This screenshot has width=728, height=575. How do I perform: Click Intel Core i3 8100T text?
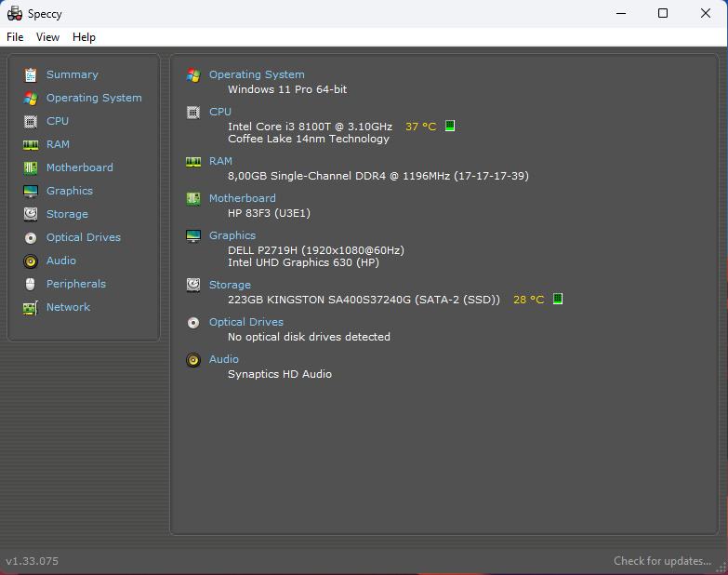click(311, 127)
